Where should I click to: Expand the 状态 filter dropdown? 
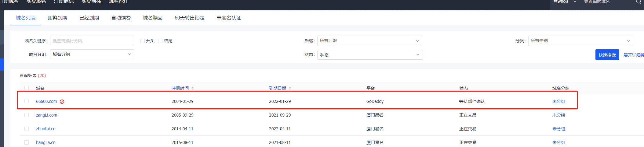(x=370, y=55)
